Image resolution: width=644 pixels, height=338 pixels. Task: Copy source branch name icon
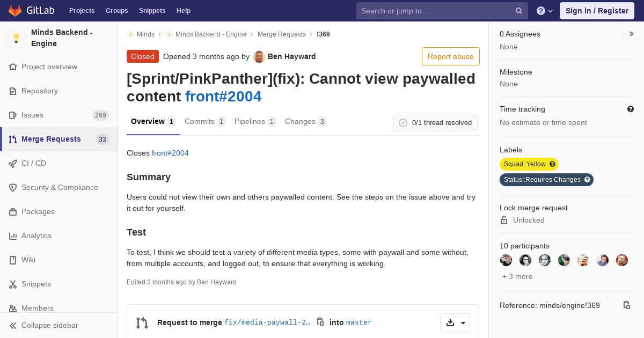pos(320,322)
